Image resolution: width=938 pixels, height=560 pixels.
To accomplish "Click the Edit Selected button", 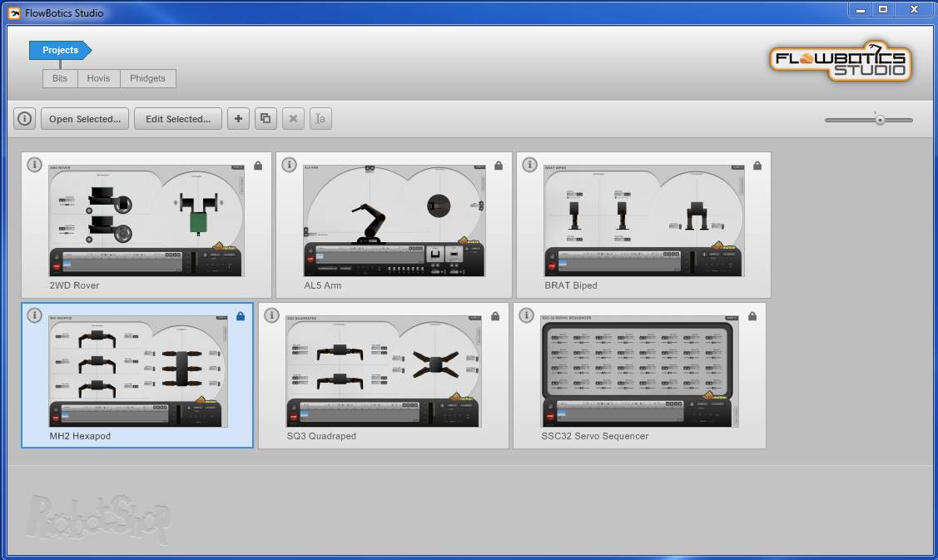I will 177,118.
